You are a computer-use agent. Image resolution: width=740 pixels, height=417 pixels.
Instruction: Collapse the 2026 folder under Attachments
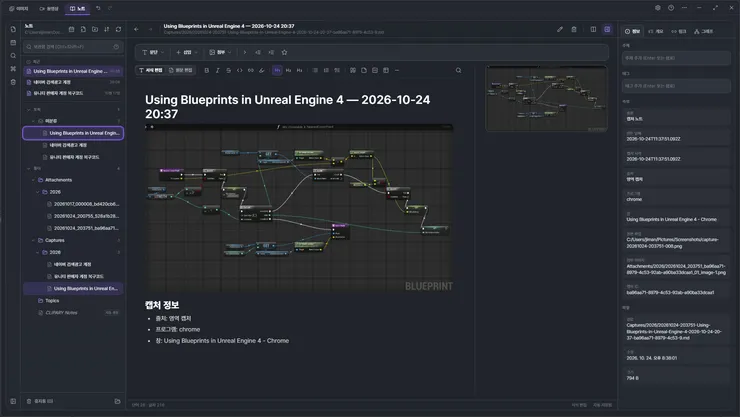tap(38, 192)
